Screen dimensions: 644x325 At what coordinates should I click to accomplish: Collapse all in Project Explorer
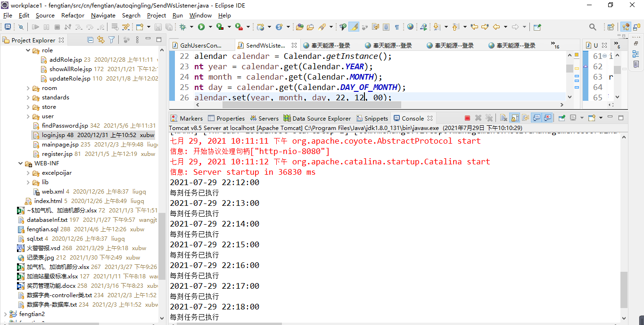tap(90, 40)
